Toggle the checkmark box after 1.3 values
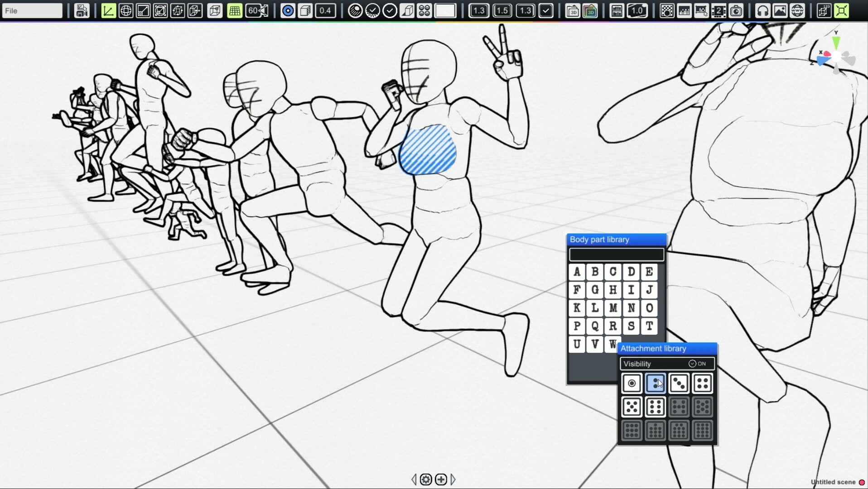This screenshot has height=489, width=868. [546, 10]
